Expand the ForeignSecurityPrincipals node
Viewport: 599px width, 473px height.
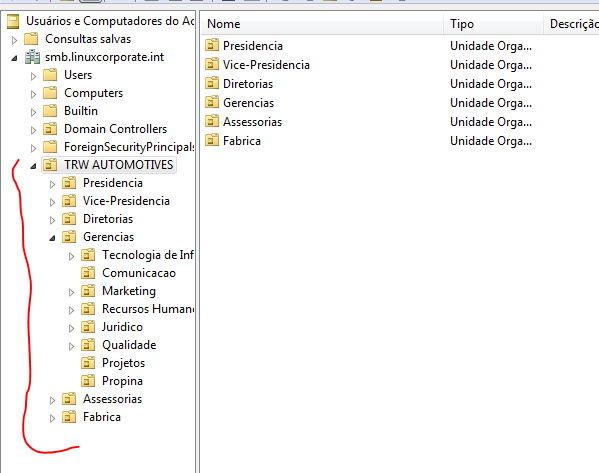(34, 148)
